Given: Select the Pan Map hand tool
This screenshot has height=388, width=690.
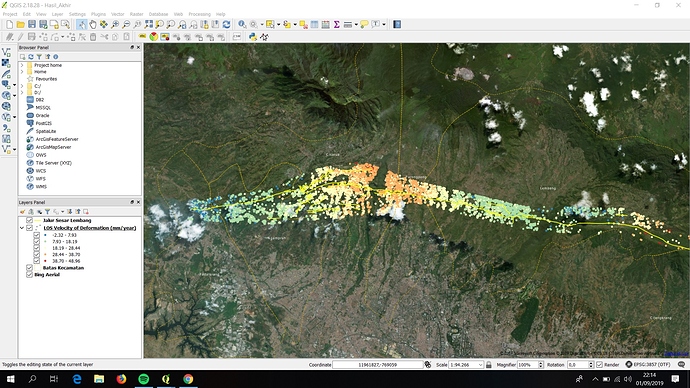Looking at the screenshot, I should 92,25.
